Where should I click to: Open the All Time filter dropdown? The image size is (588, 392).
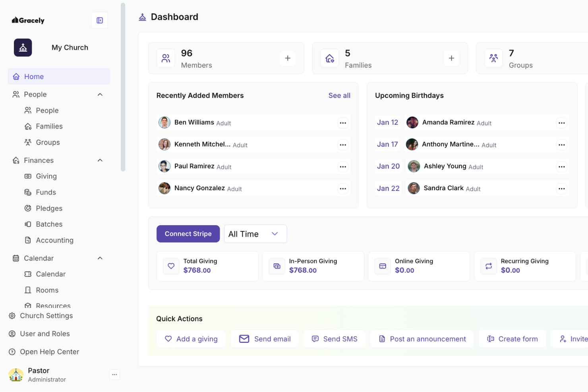pos(255,234)
